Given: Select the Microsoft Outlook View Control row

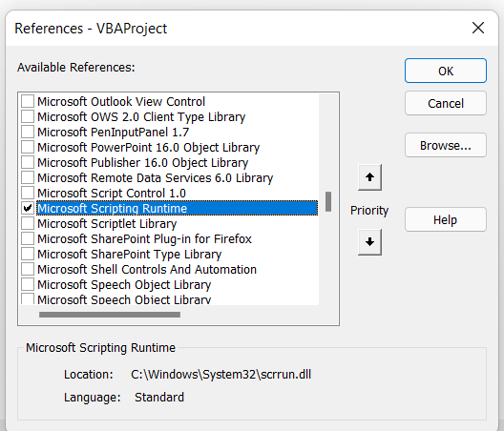Looking at the screenshot, I should pos(121,101).
